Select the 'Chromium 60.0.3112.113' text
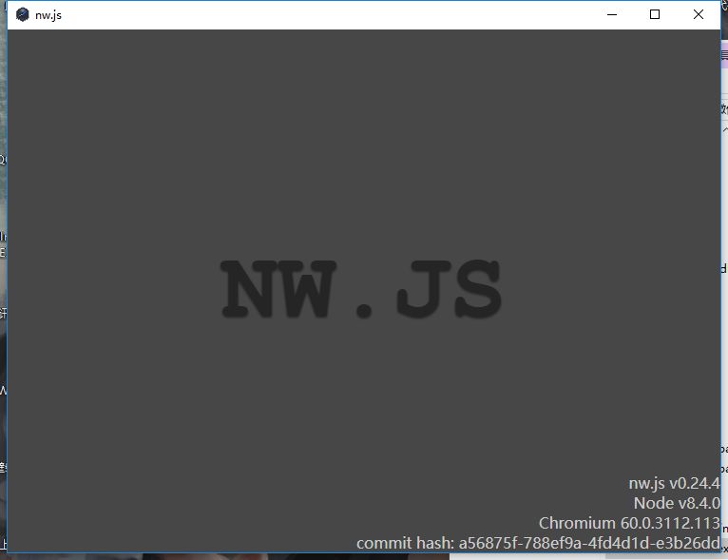This screenshot has height=560, width=728. 629,523
